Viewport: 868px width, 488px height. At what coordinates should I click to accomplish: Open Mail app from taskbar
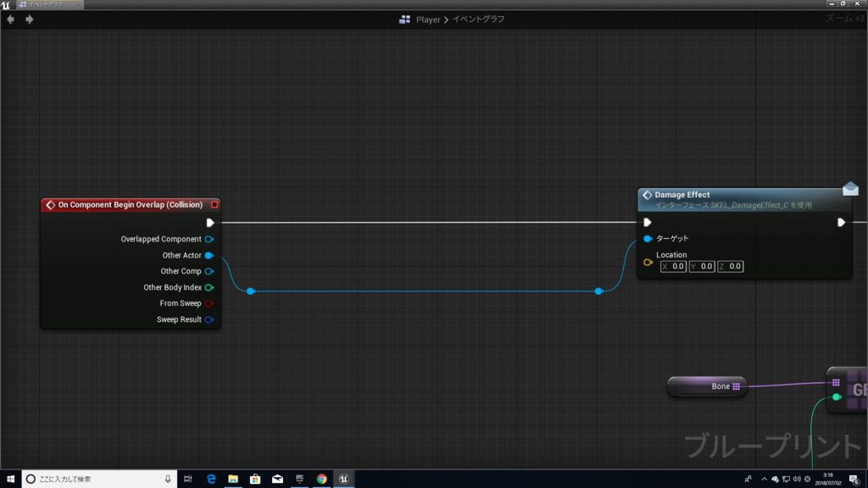click(x=277, y=480)
